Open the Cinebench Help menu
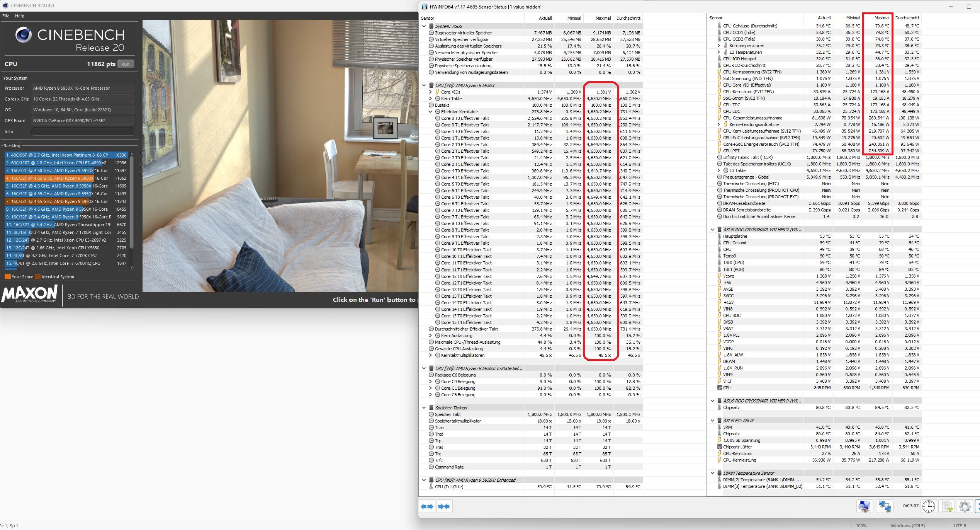This screenshot has width=980, height=530. [20, 16]
